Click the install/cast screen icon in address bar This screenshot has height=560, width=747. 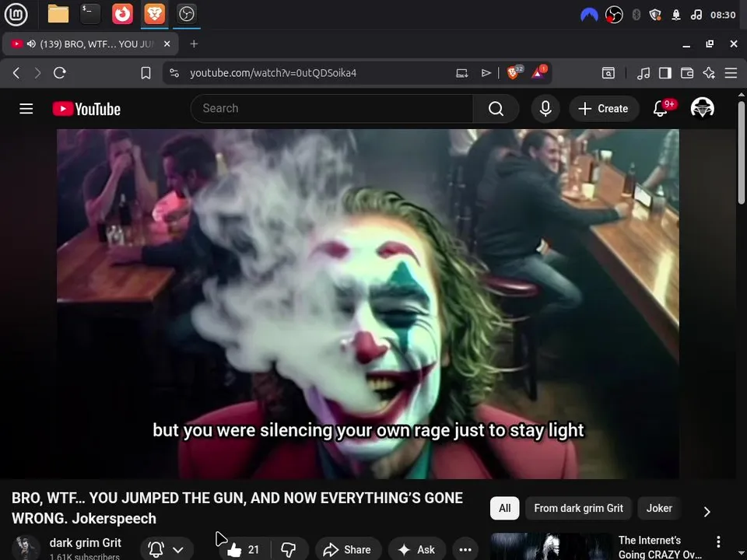pyautogui.click(x=461, y=73)
